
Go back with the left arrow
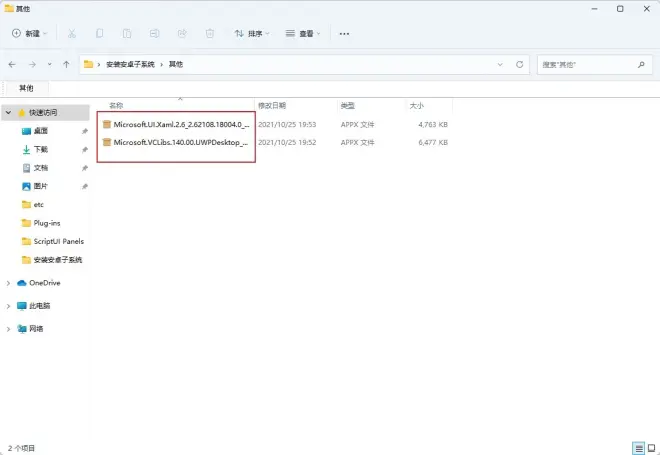coord(12,64)
